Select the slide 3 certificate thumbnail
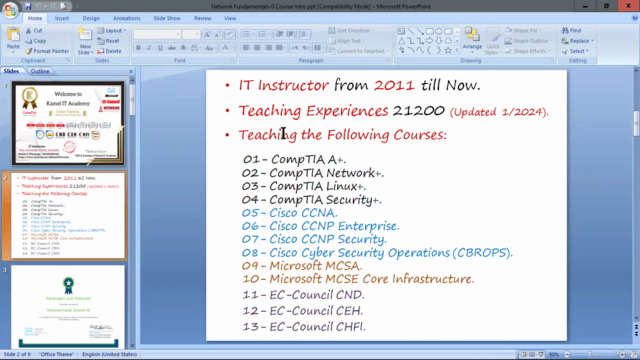This screenshot has height=360, width=640. pyautogui.click(x=68, y=307)
